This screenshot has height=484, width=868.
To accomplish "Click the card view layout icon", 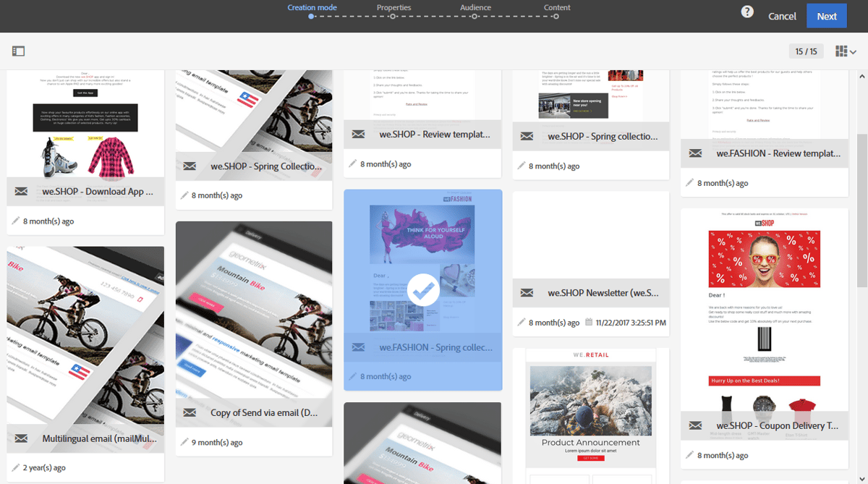I will click(841, 51).
